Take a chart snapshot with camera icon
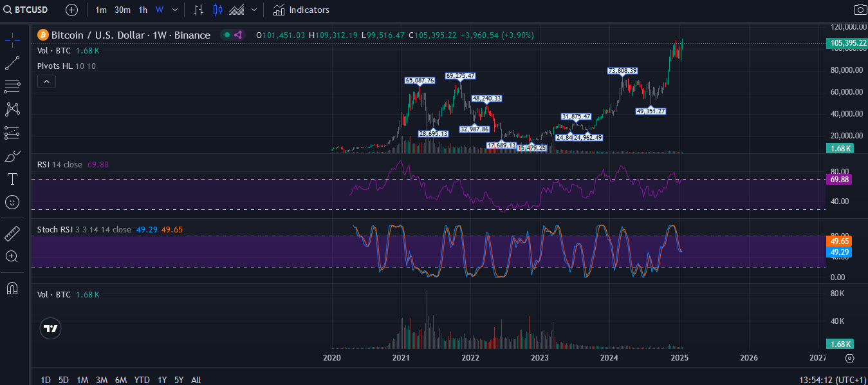868x385 pixels. click(860, 10)
